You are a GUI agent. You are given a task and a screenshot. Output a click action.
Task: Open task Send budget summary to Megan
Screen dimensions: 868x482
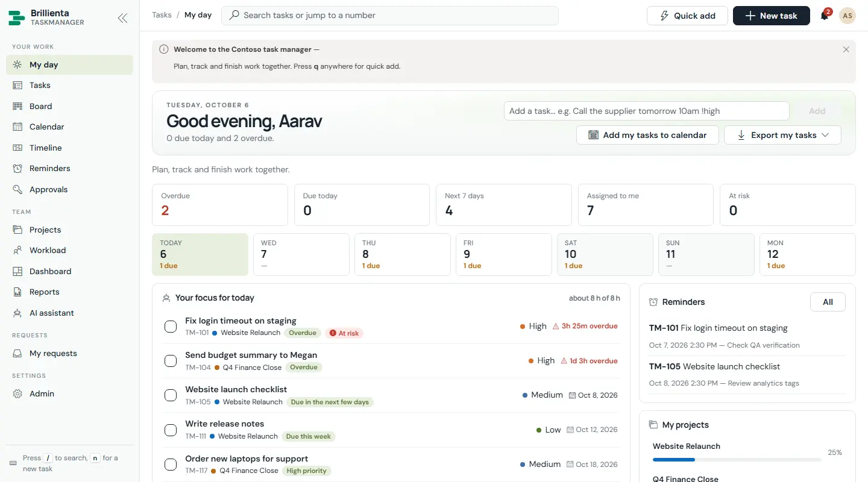(x=251, y=355)
